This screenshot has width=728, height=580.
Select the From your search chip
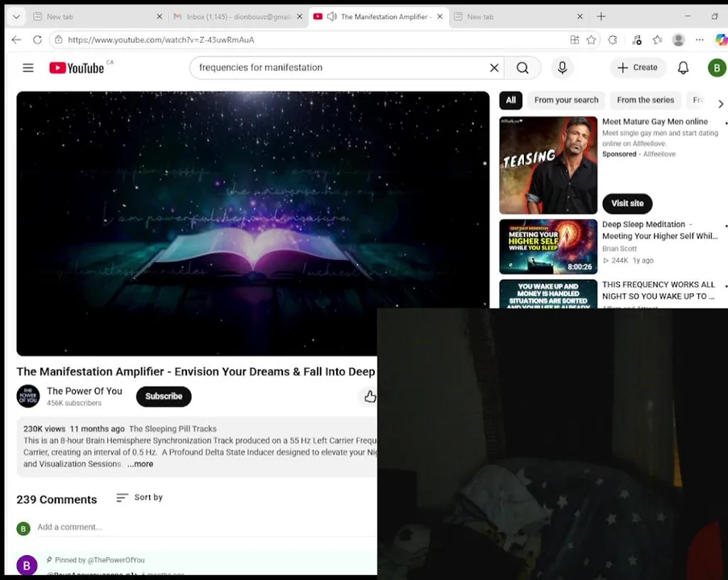click(x=566, y=100)
